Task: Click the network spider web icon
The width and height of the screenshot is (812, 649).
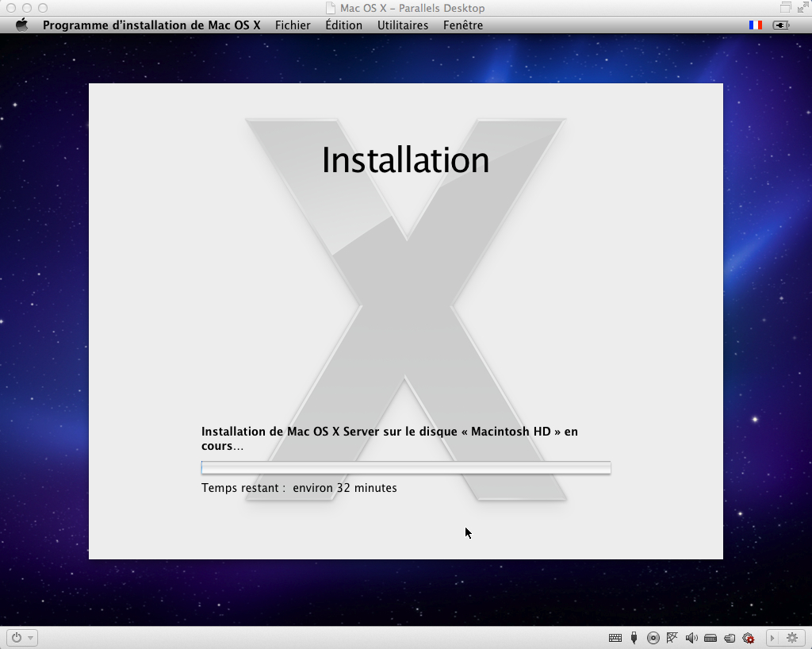Action: 672,638
